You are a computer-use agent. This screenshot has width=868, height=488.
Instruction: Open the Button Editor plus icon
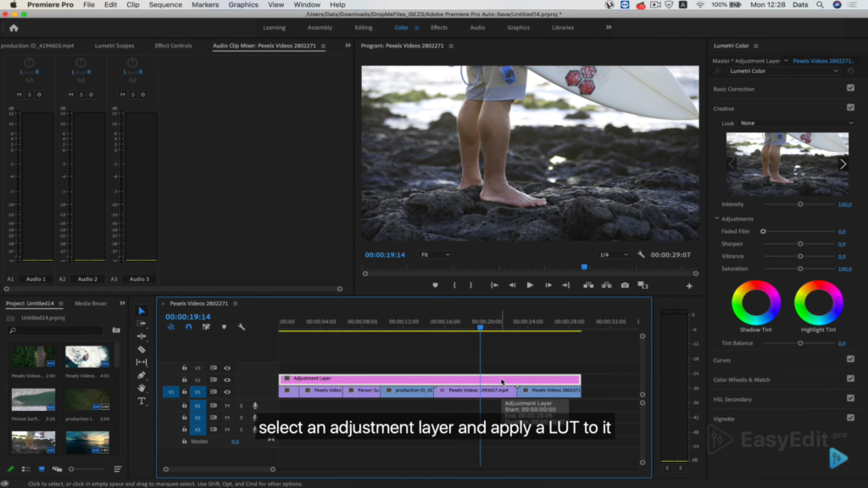tap(689, 286)
